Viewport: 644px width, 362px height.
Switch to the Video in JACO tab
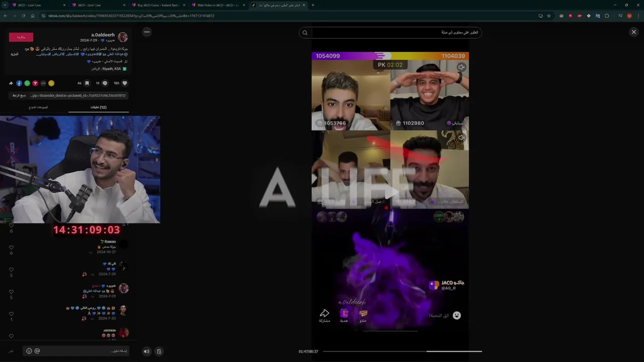tap(217, 5)
